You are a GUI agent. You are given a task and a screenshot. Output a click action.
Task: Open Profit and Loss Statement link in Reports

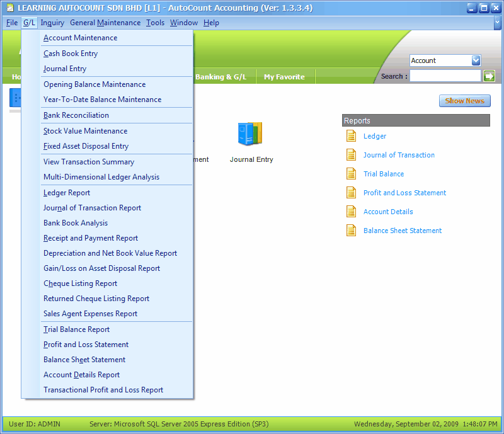pyautogui.click(x=404, y=193)
